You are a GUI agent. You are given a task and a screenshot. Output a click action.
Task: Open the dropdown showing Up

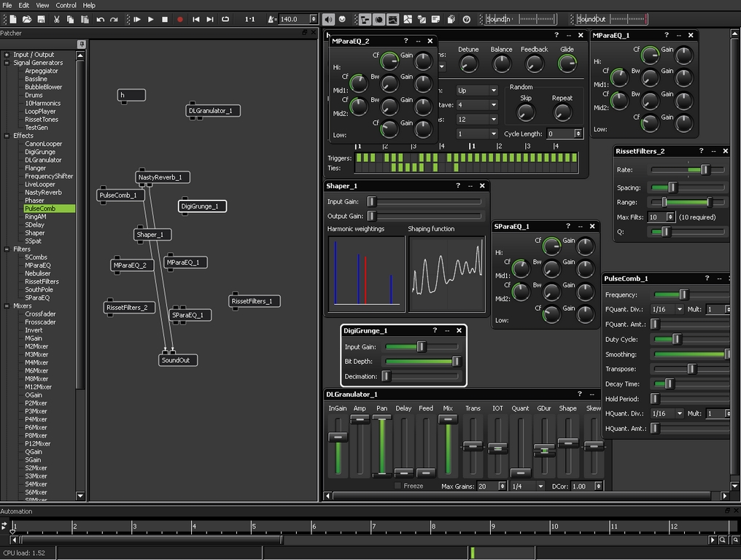pyautogui.click(x=476, y=90)
